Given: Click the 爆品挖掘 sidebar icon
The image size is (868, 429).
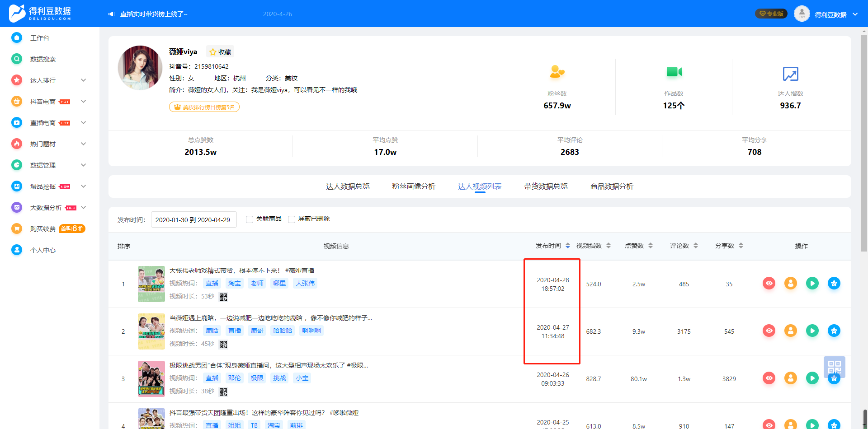Looking at the screenshot, I should (17, 186).
